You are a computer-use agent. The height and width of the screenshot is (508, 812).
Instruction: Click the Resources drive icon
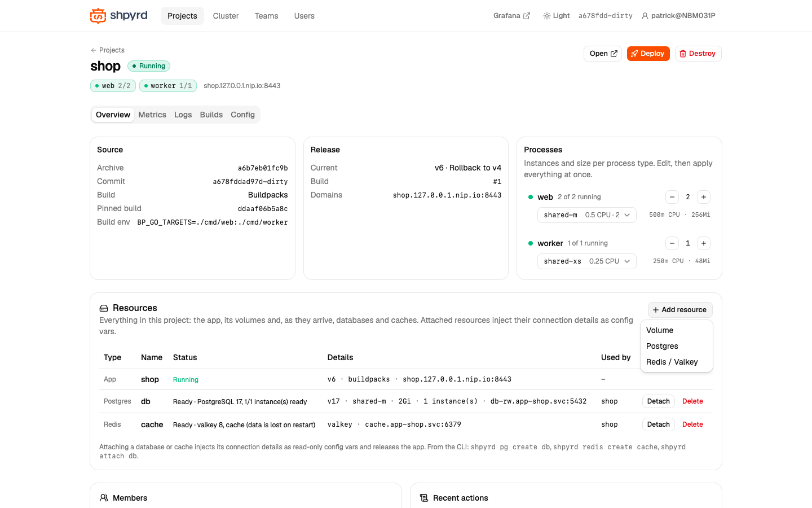point(104,308)
